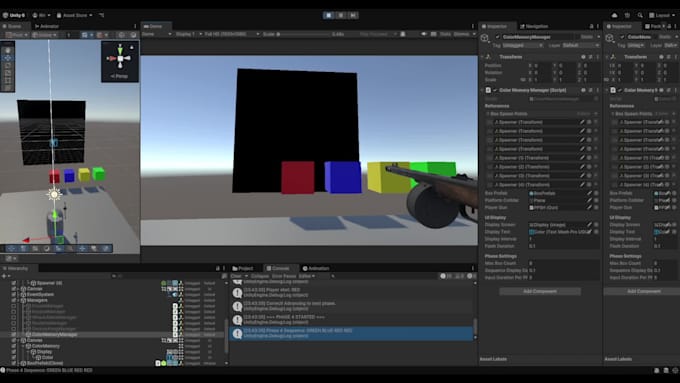This screenshot has height=383, width=680.
Task: Click the Pause button in top toolbar
Action: point(341,15)
